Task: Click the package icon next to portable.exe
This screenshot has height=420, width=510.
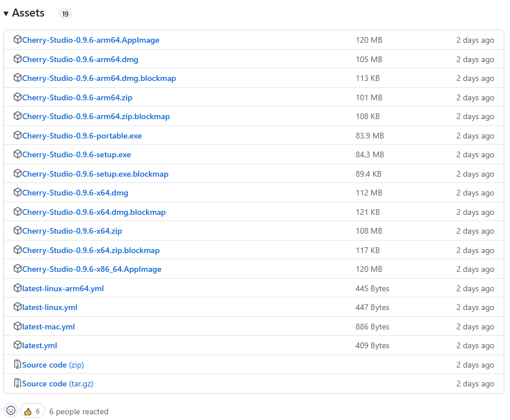Action: [18, 136]
